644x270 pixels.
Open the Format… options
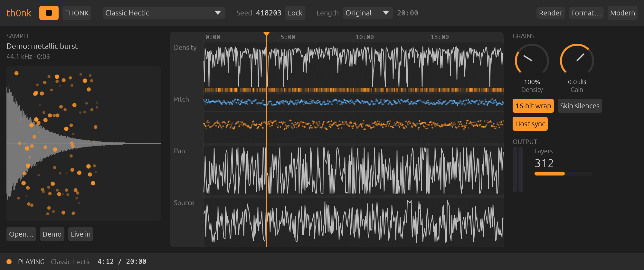[586, 13]
